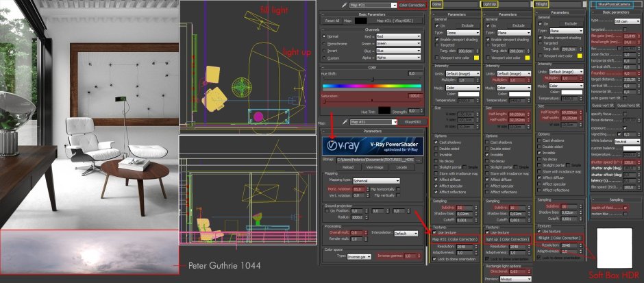The width and height of the screenshot is (644, 283).
Task: Select the Monochrome channel radio button
Action: coord(325,44)
